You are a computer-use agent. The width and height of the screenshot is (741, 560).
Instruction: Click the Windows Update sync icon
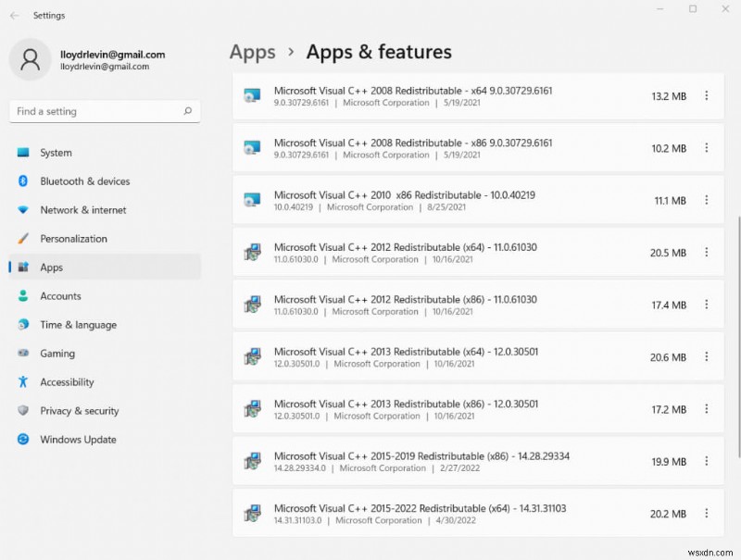(x=23, y=439)
